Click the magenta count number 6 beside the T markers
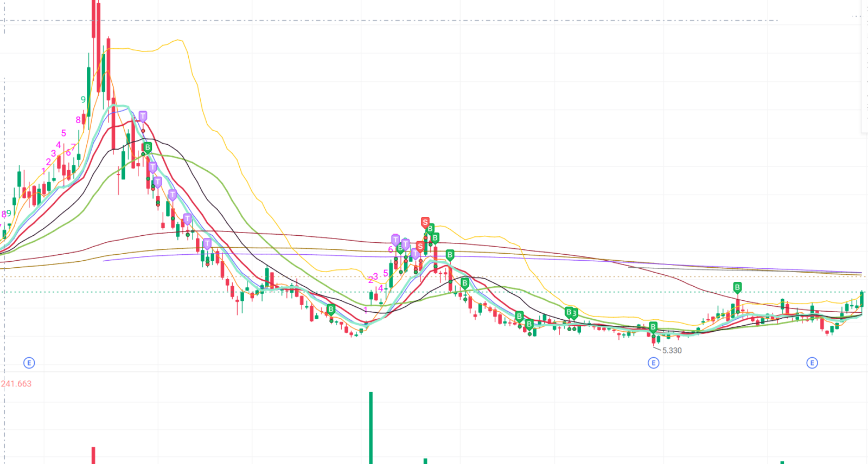868x464 pixels. [390, 249]
